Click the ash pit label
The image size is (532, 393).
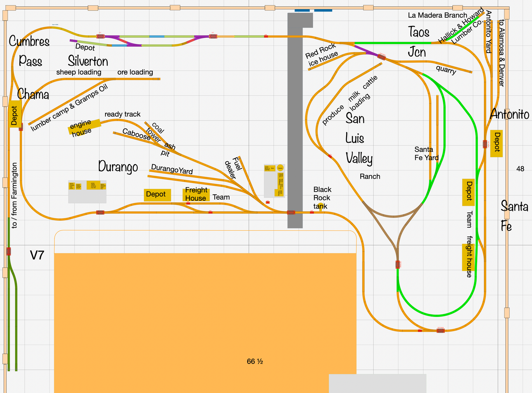[x=168, y=149]
